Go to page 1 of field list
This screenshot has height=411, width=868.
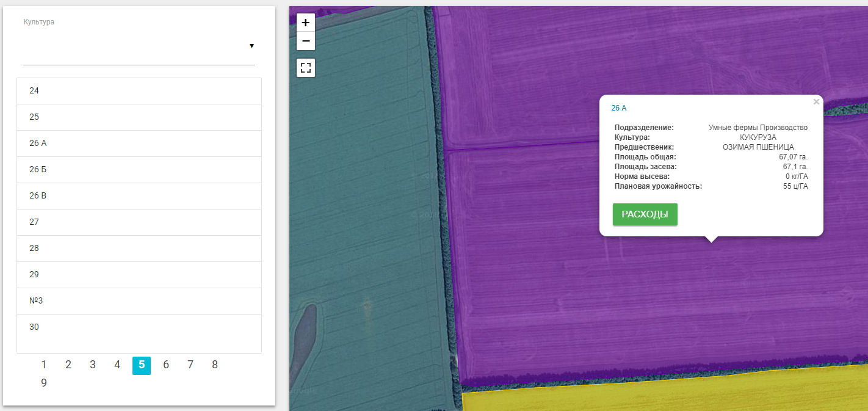click(44, 365)
